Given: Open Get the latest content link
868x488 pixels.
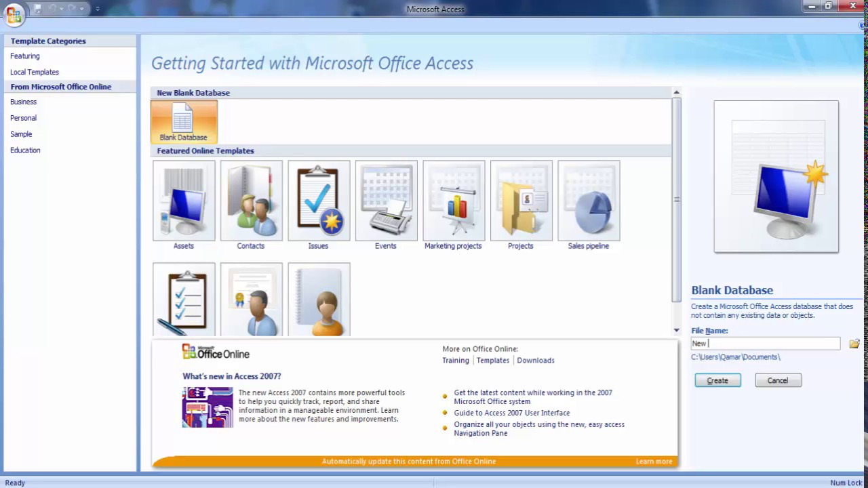Looking at the screenshot, I should 533,397.
